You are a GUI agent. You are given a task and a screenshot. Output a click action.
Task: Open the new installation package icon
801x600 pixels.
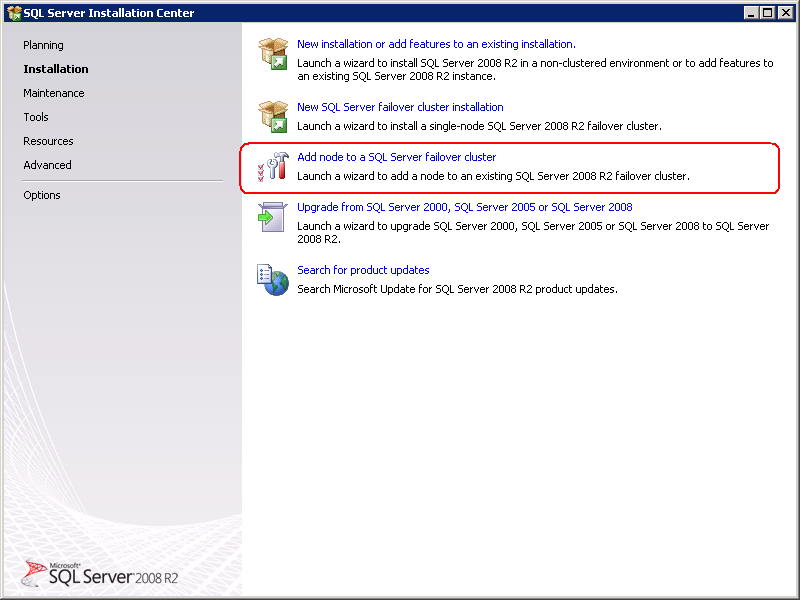pyautogui.click(x=273, y=52)
